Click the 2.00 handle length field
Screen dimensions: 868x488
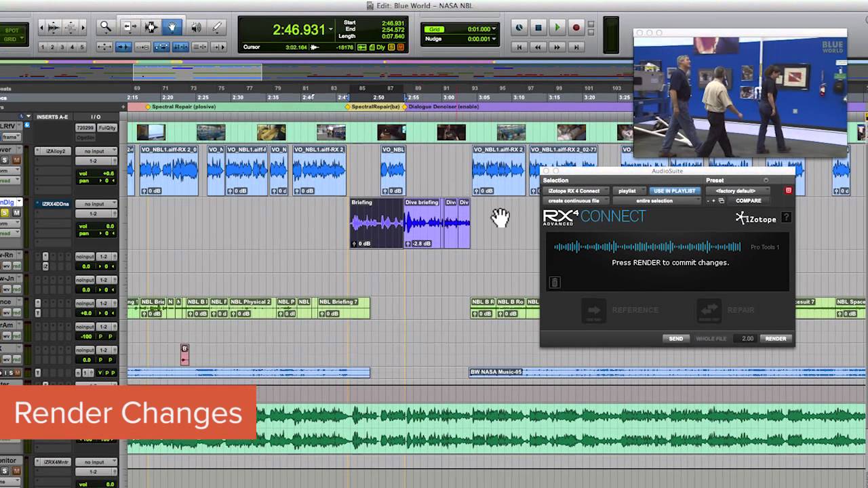(x=747, y=338)
